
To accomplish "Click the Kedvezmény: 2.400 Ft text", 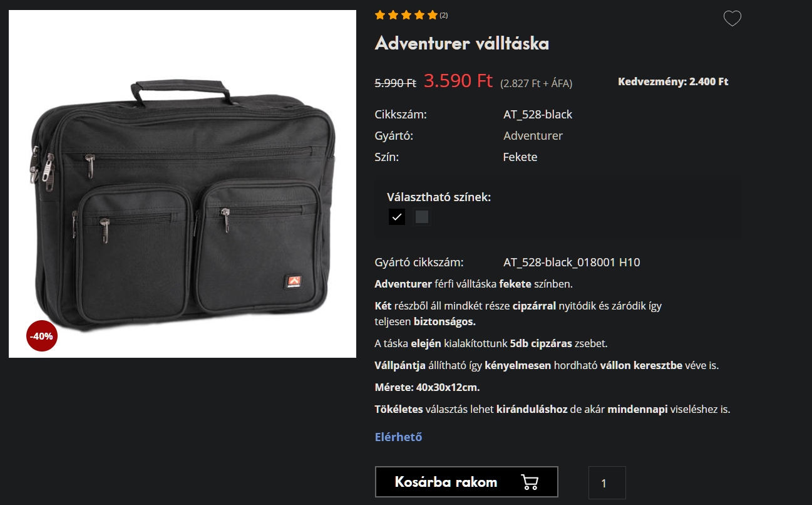I will coord(673,81).
